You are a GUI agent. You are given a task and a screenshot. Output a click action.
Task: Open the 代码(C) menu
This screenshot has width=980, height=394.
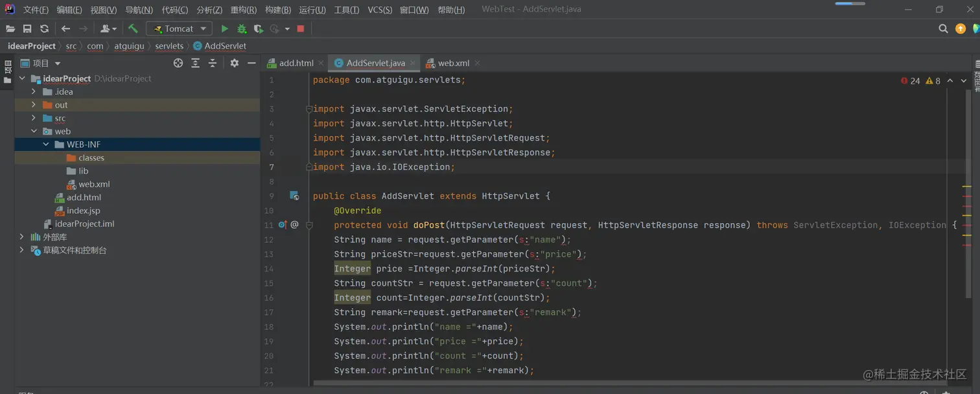click(x=175, y=10)
